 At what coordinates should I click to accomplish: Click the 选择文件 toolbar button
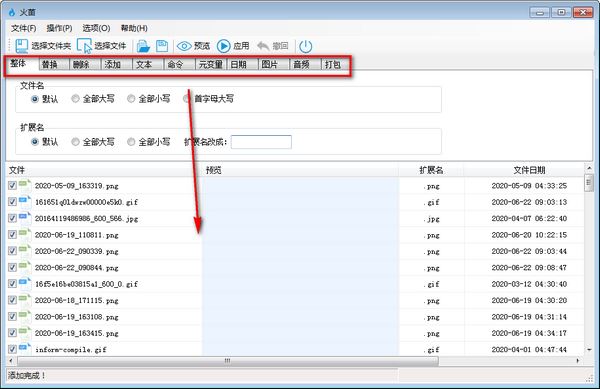point(101,46)
